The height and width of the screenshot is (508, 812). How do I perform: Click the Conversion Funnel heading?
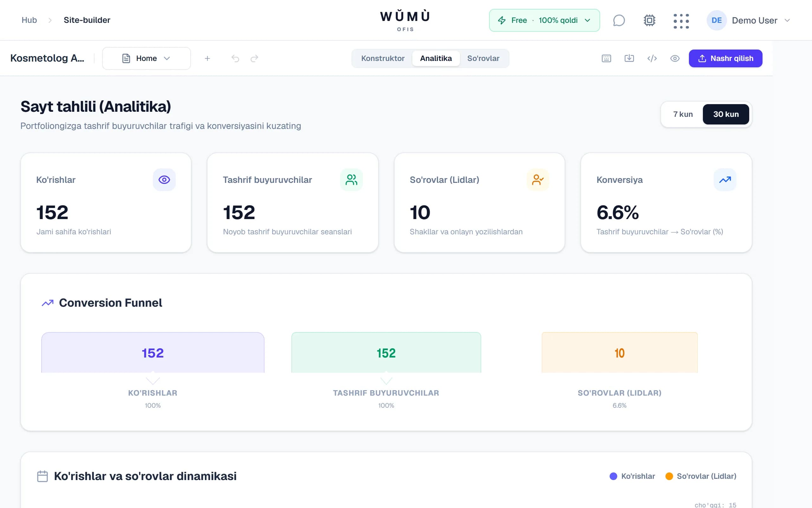point(110,303)
